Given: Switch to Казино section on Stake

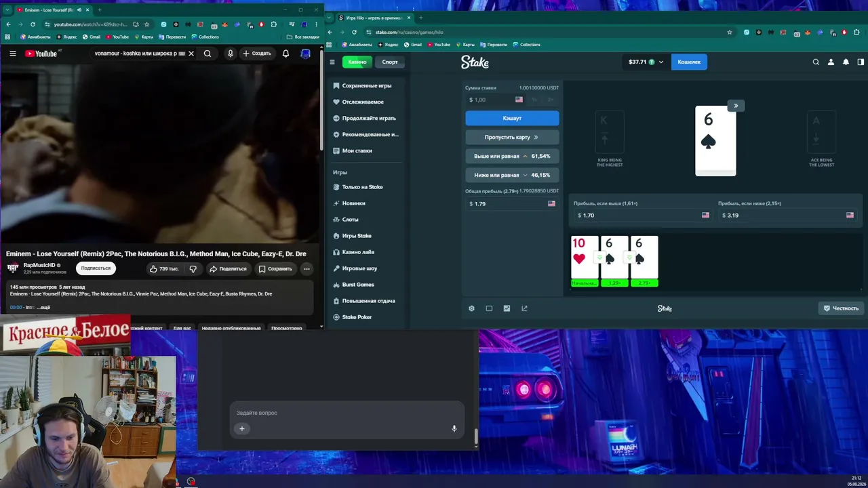Looking at the screenshot, I should coord(357,62).
